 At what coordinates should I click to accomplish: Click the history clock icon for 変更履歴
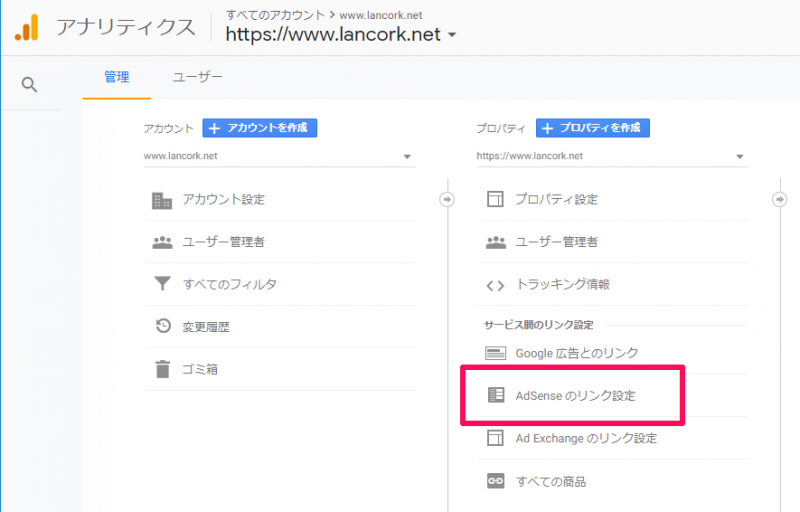(x=163, y=325)
